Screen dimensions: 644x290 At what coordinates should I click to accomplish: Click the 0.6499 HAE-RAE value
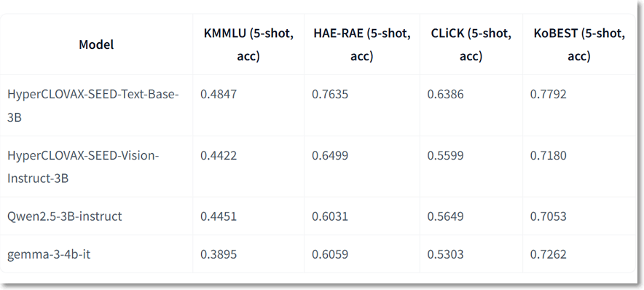point(330,155)
